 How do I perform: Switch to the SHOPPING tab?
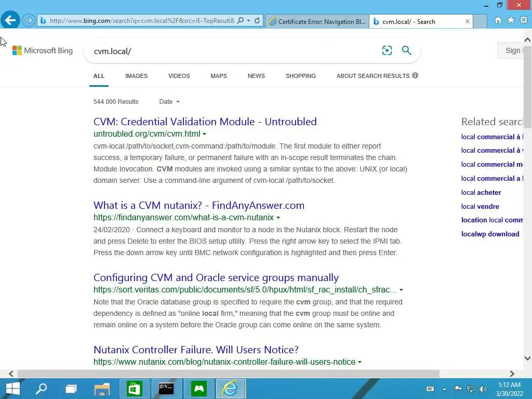pos(301,76)
